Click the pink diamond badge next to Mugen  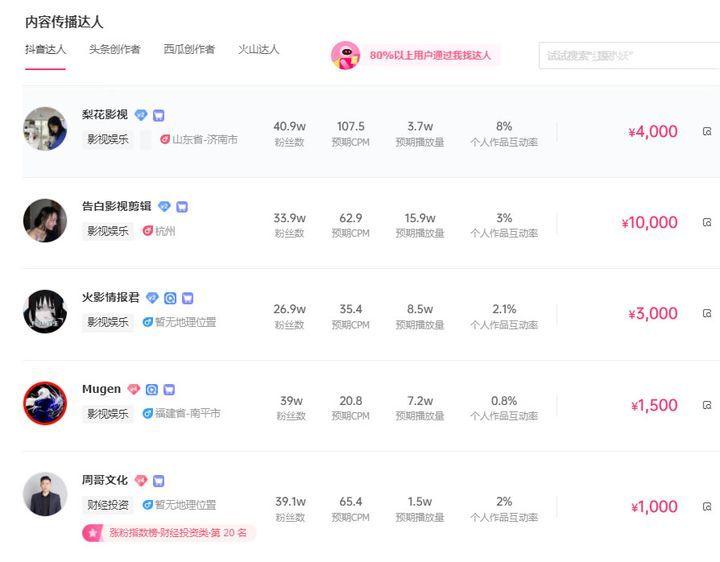[x=133, y=389]
